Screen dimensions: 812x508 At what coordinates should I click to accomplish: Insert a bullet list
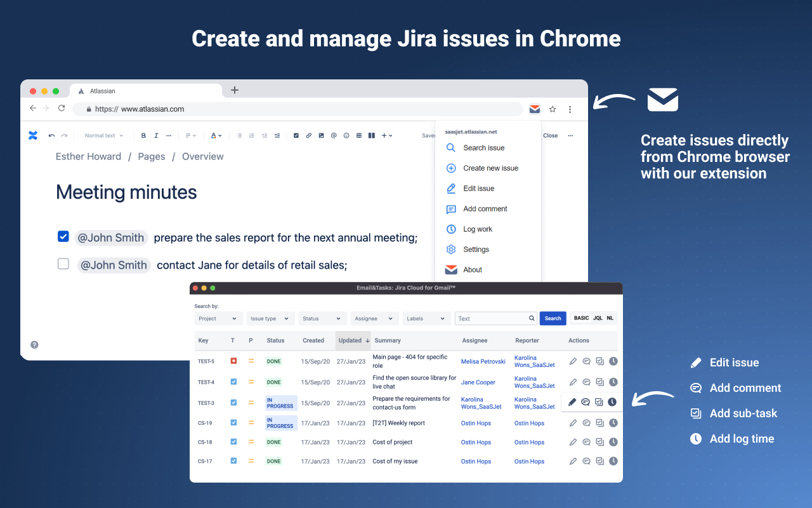239,135
